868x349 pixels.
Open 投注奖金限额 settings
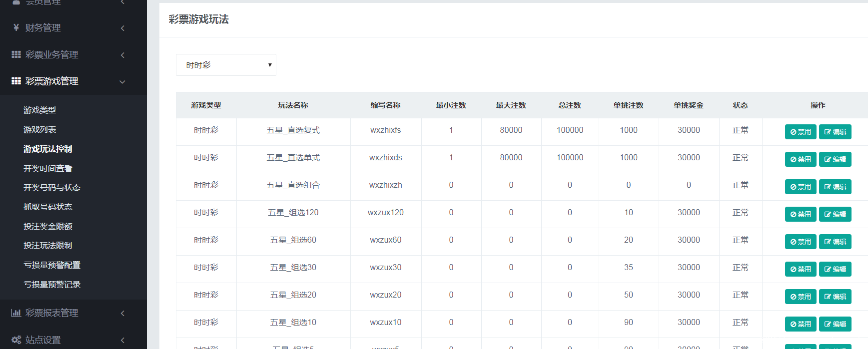[x=48, y=226]
